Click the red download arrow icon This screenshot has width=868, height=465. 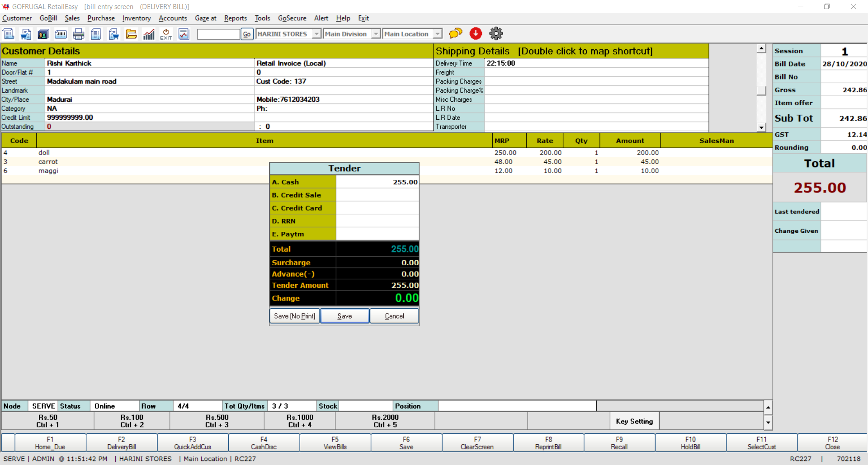(476, 33)
